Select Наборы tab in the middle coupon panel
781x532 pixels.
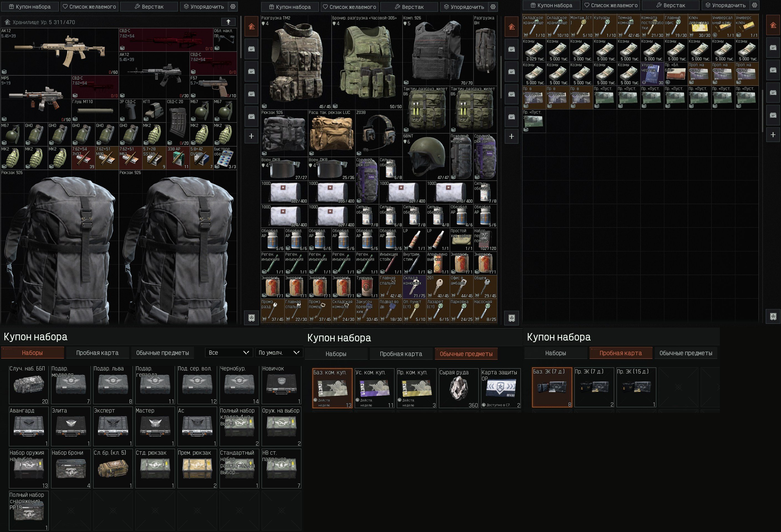coord(336,354)
